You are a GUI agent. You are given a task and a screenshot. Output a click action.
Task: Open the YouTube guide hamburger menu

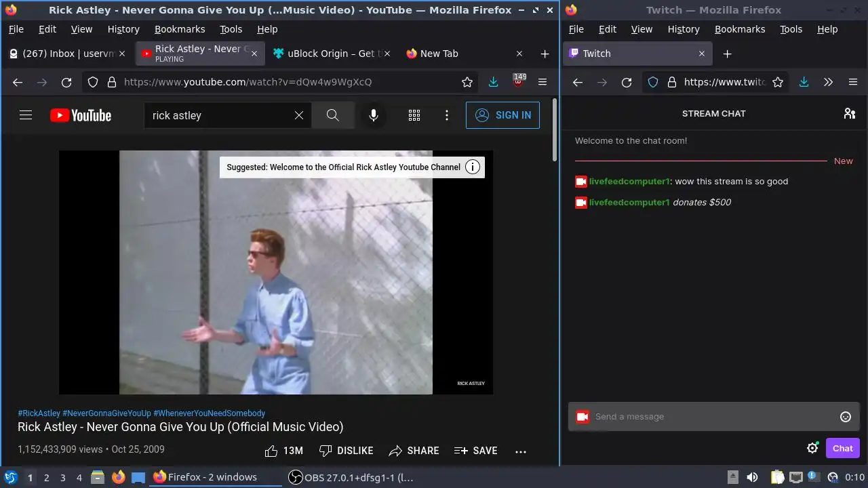point(26,115)
